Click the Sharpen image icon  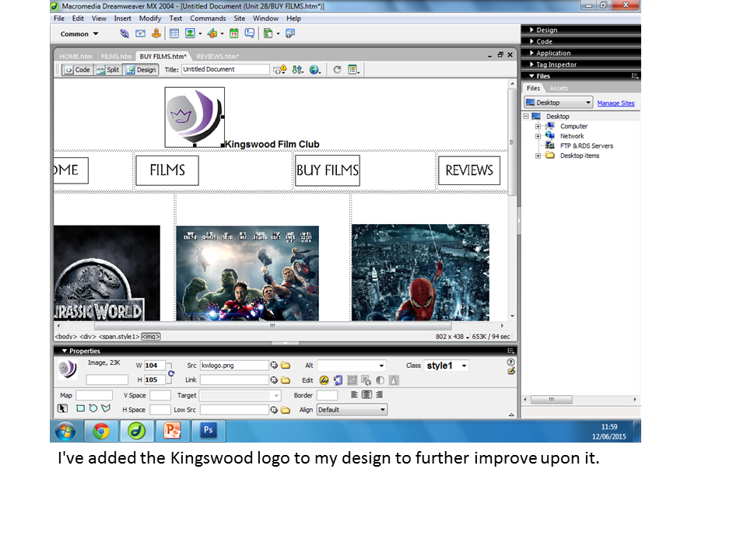394,380
